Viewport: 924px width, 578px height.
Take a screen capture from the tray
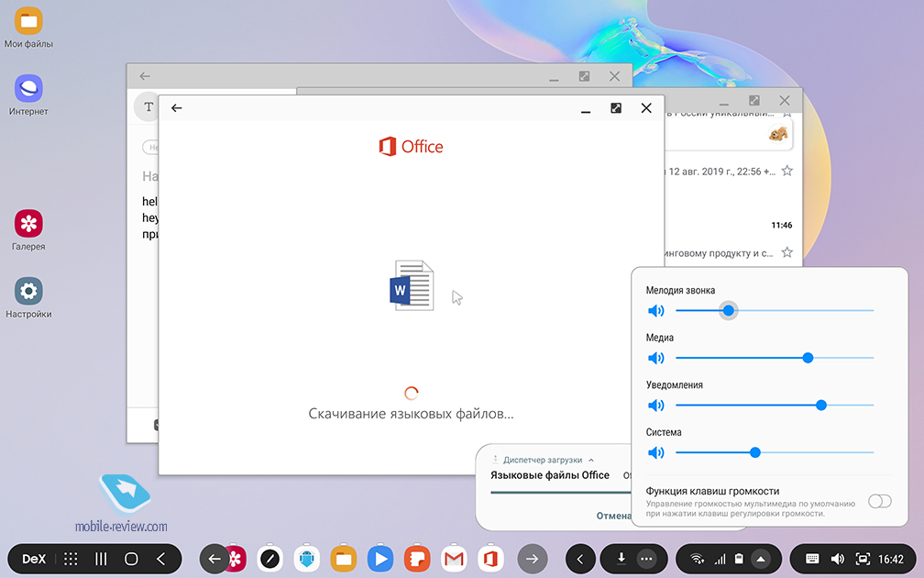(863, 559)
